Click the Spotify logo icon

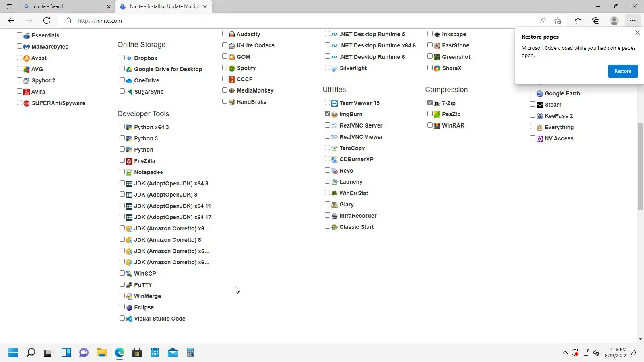(x=232, y=68)
